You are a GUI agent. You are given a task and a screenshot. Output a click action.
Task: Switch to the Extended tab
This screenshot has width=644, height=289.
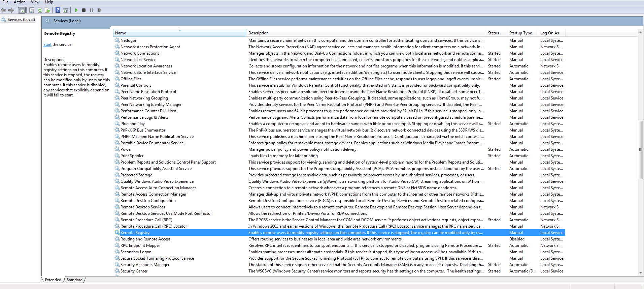(x=53, y=280)
